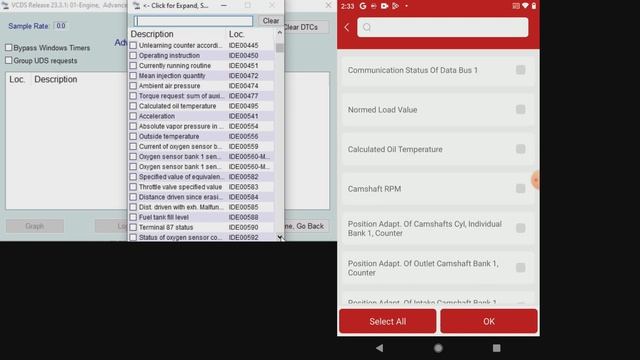Enable Bypass Windows Timers checkbox
640x360 pixels.
point(9,48)
